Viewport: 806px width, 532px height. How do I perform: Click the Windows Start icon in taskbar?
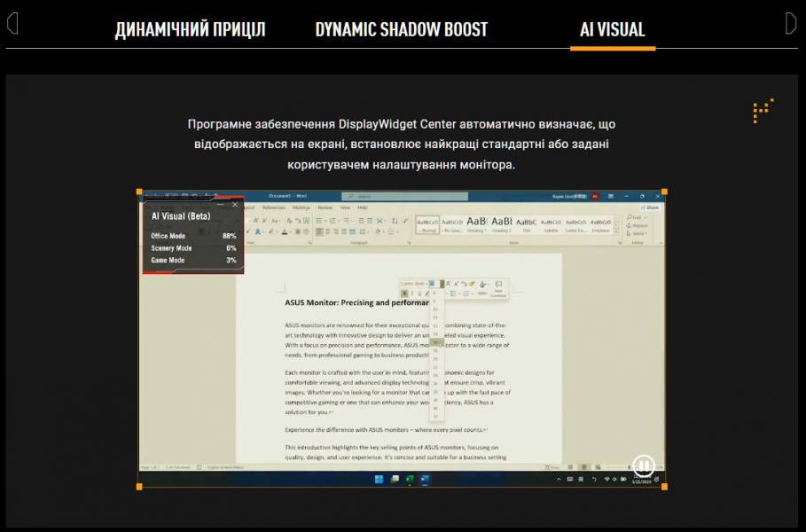tap(379, 480)
